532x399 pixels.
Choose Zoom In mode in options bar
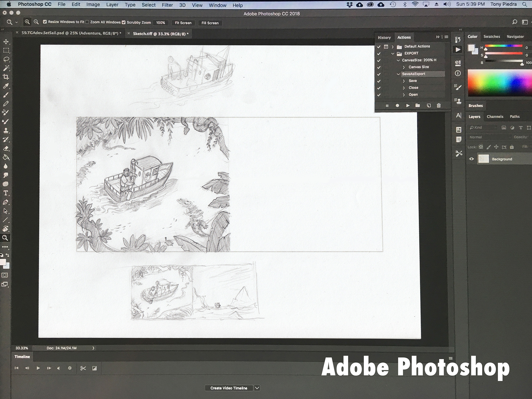pos(27,22)
